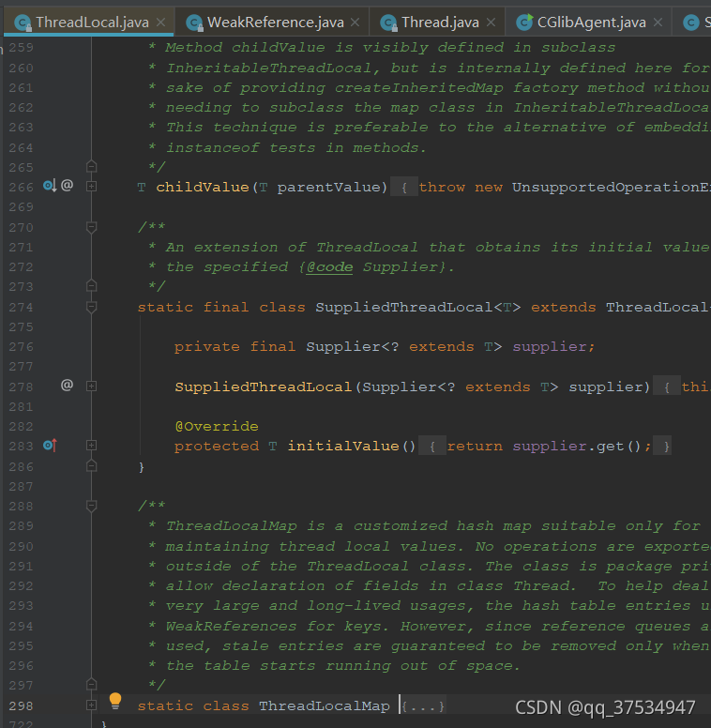Click the supplier field on line 276
Image resolution: width=711 pixels, height=728 pixels.
point(549,347)
